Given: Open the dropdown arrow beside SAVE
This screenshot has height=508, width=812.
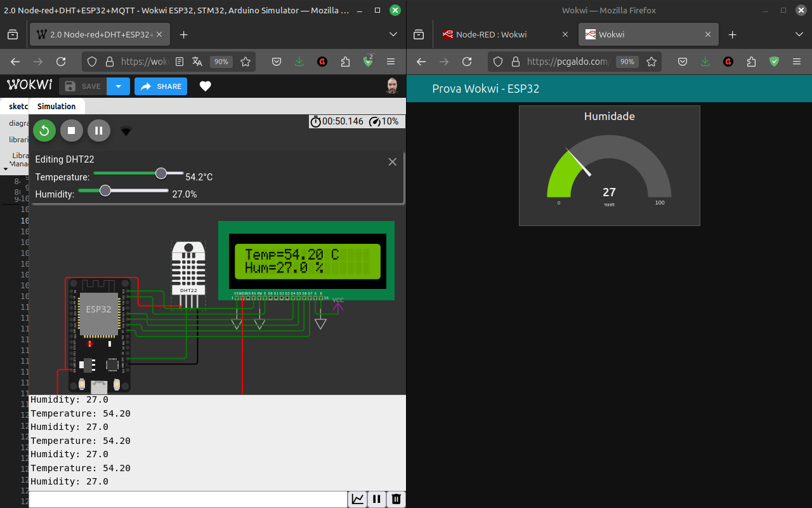Looking at the screenshot, I should coord(119,86).
